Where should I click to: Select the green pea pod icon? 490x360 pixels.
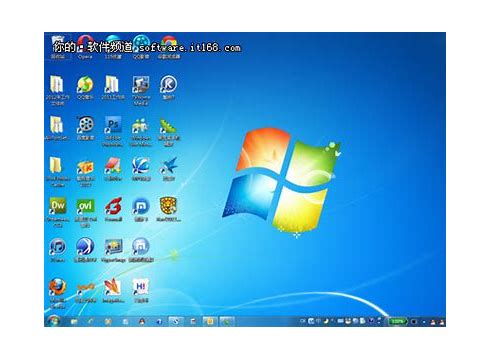click(x=168, y=131)
